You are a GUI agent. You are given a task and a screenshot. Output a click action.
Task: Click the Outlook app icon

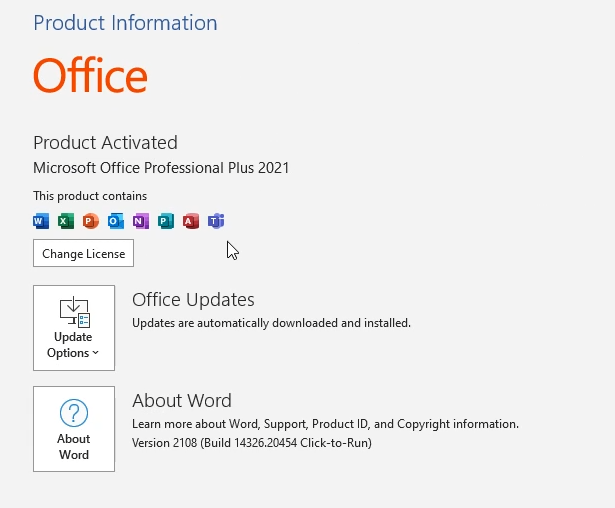pyautogui.click(x=116, y=221)
